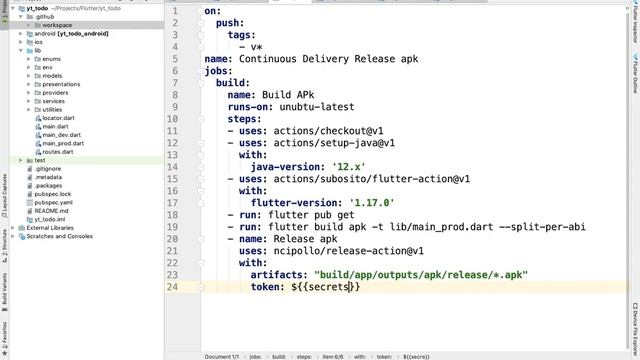Select pubspec.lock in project tree
This screenshot has height=360, width=640.
[x=53, y=194]
